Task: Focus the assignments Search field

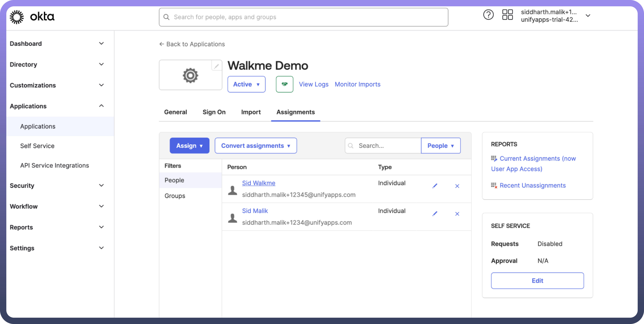Action: click(x=383, y=146)
